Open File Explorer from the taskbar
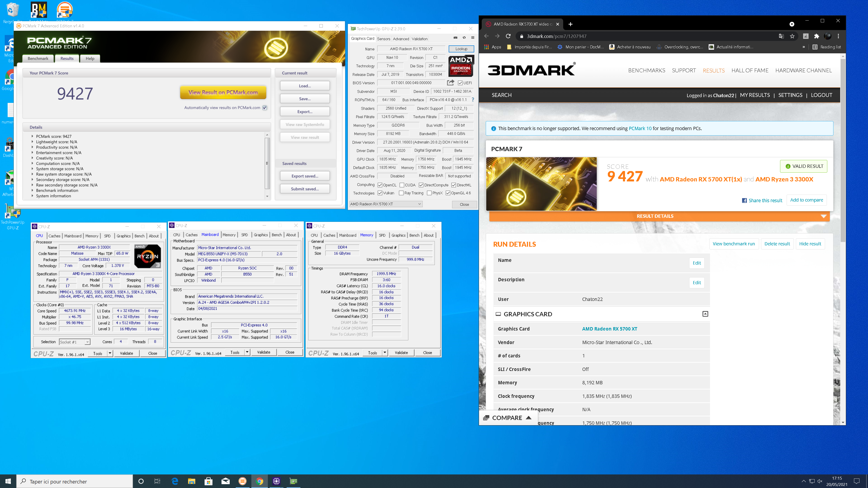 [x=191, y=481]
